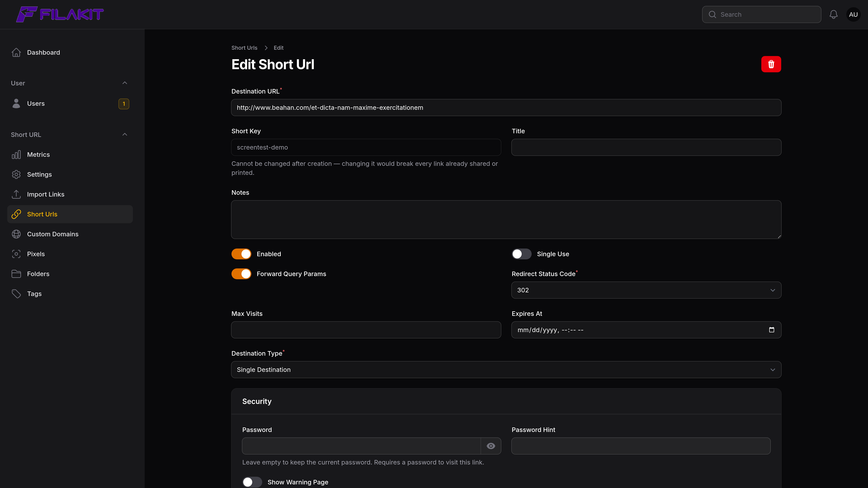868x488 pixels.
Task: Collapse the User sidebar group
Action: click(125, 83)
